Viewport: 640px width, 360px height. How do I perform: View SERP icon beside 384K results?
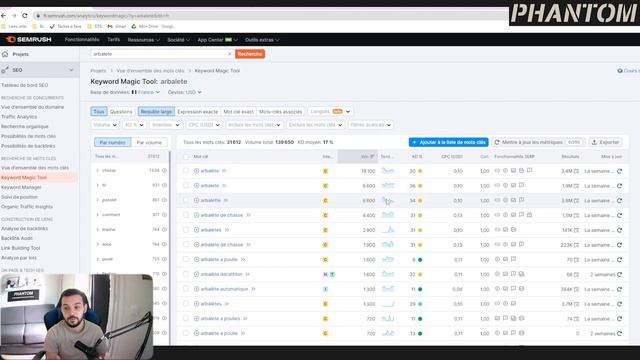tap(576, 289)
